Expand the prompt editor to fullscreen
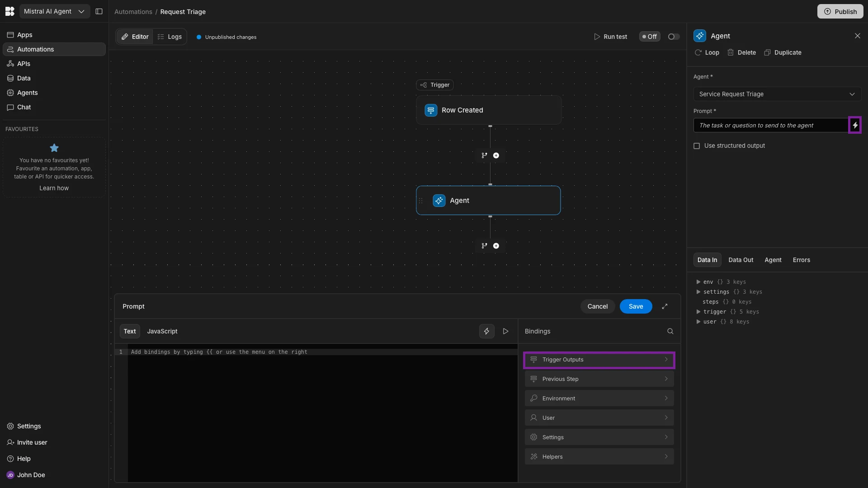This screenshot has width=868, height=488. pos(665,306)
